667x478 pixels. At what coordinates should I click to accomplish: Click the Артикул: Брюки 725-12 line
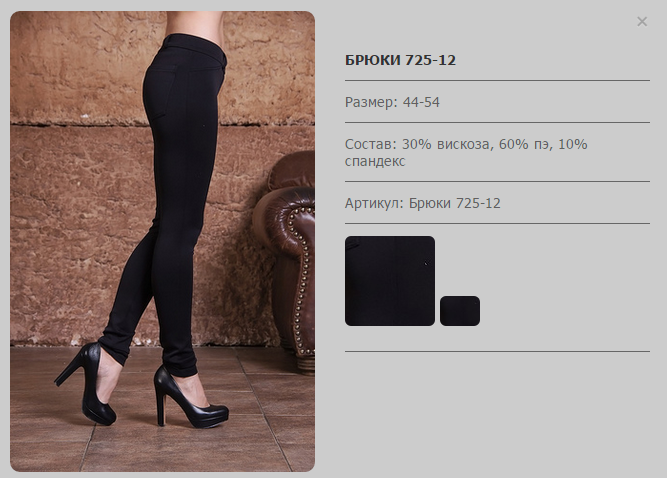[x=422, y=203]
